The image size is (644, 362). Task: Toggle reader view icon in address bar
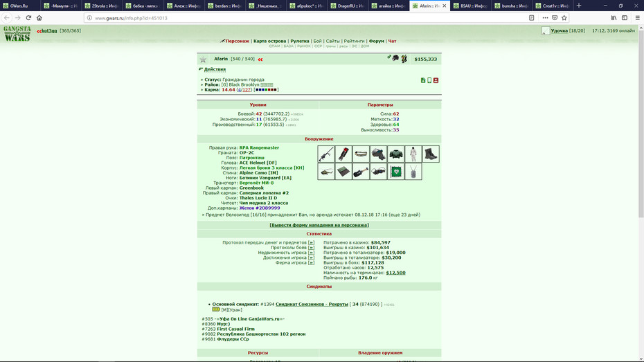tap(531, 17)
